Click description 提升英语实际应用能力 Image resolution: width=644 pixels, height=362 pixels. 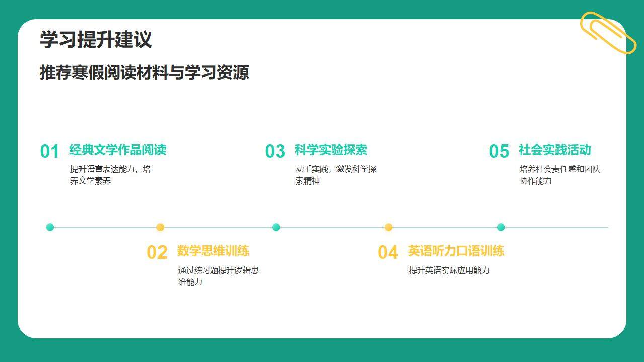(x=449, y=270)
